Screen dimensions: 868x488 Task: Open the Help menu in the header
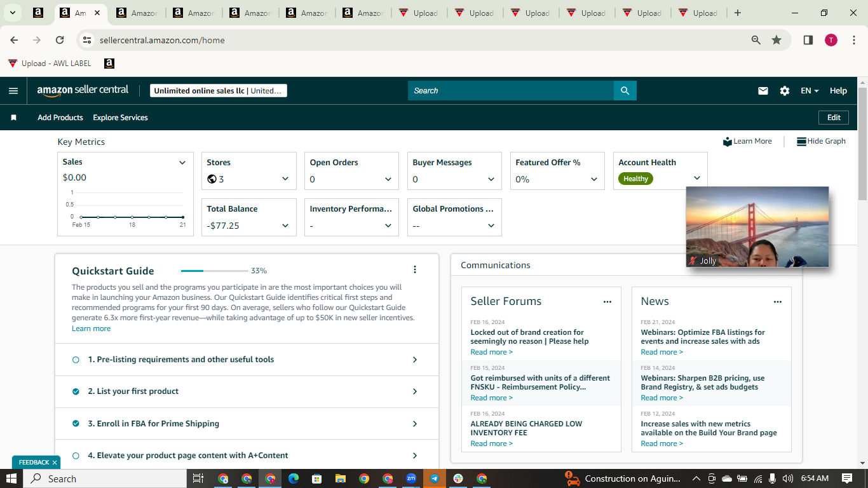tap(838, 91)
